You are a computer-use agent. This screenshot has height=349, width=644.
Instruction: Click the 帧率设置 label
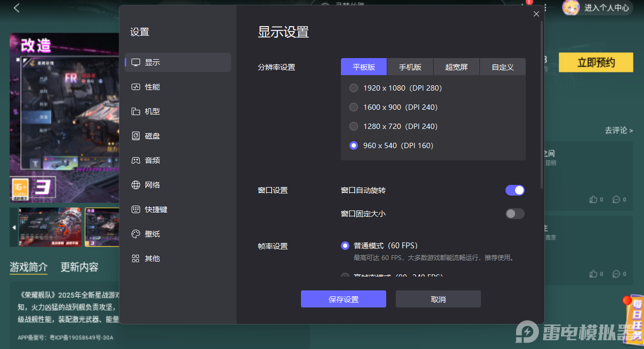pyautogui.click(x=273, y=246)
